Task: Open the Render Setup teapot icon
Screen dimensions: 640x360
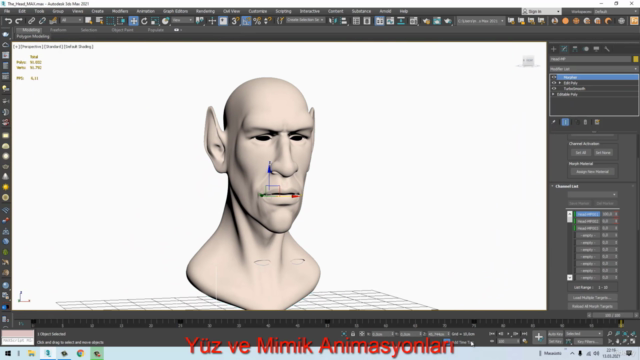Action: (x=426, y=21)
